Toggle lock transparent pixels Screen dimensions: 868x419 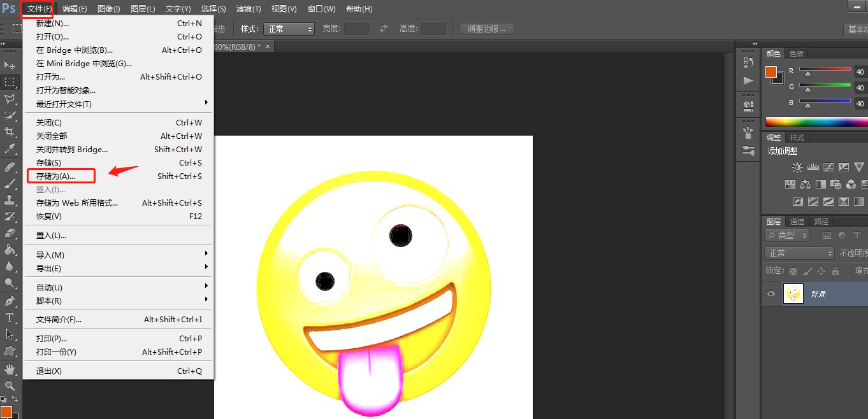coord(793,271)
